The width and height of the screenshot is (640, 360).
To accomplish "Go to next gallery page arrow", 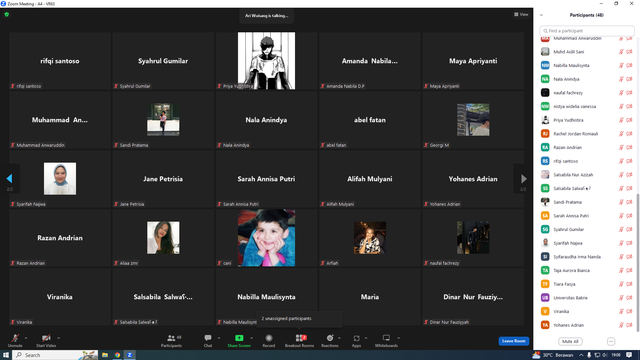I will 524,178.
